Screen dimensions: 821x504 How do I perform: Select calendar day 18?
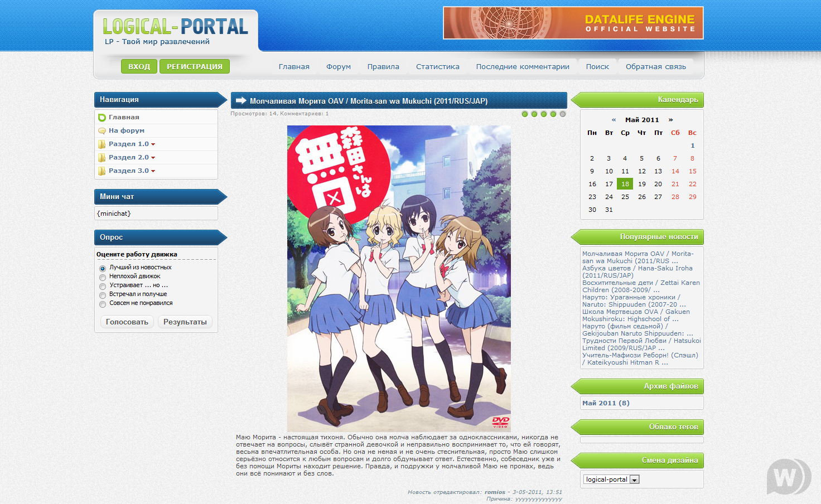(x=625, y=184)
